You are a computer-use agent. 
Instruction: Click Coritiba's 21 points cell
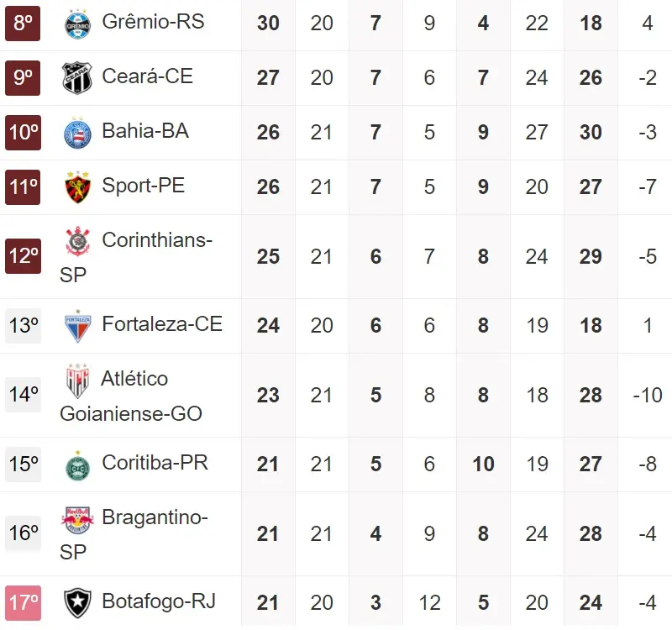(x=268, y=465)
